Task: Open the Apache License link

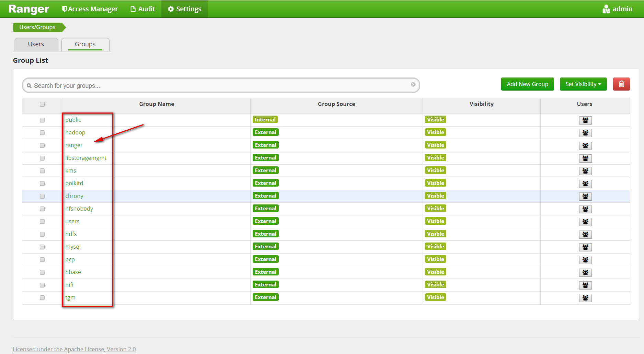Action: pos(74,349)
